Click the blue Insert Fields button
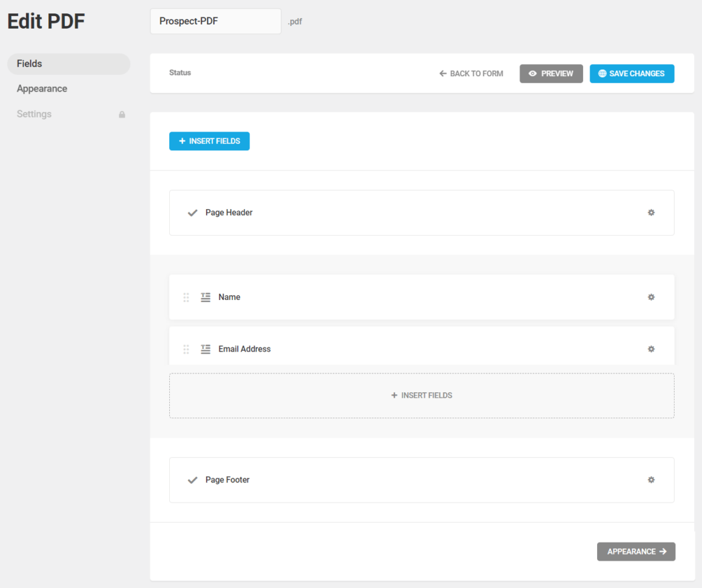 (x=209, y=141)
